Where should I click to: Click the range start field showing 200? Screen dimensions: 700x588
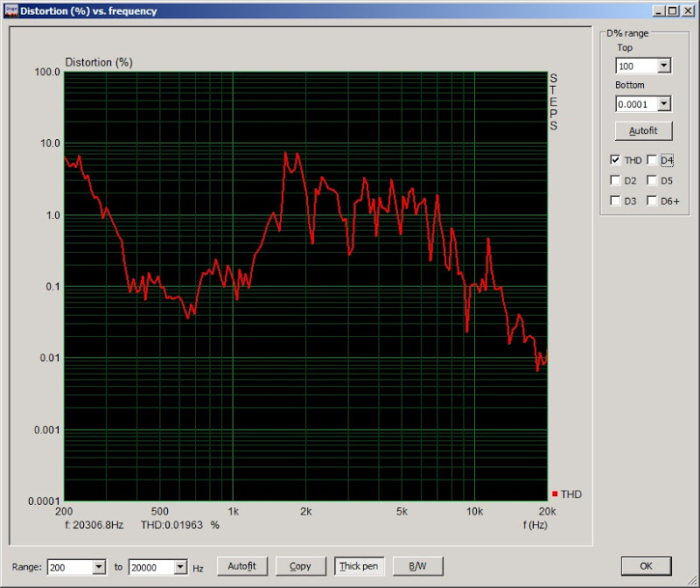71,568
